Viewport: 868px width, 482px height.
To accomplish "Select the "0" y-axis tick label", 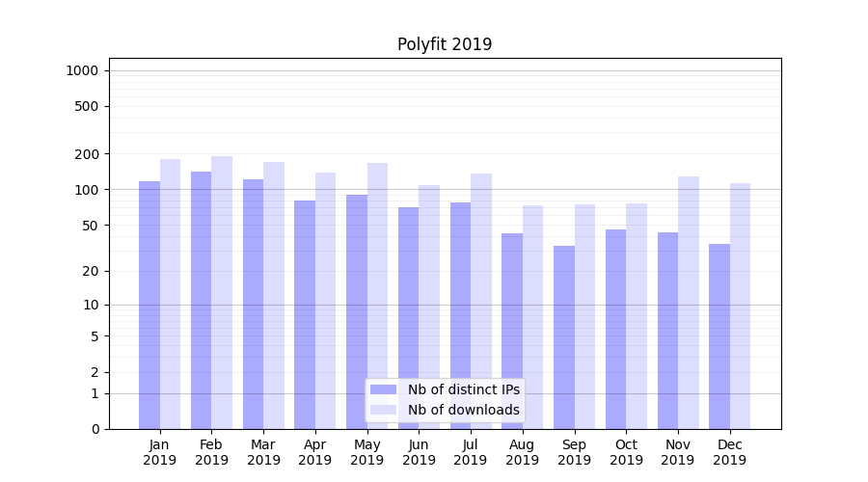I will (95, 429).
